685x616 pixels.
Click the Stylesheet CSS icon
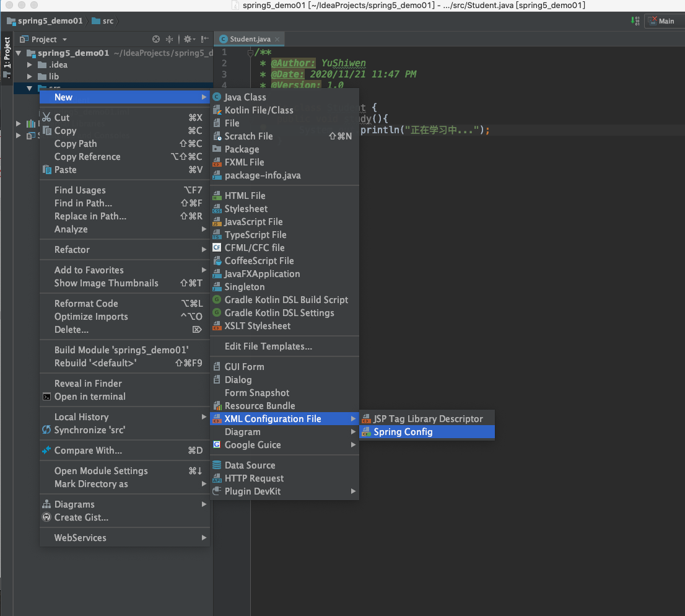[217, 209]
